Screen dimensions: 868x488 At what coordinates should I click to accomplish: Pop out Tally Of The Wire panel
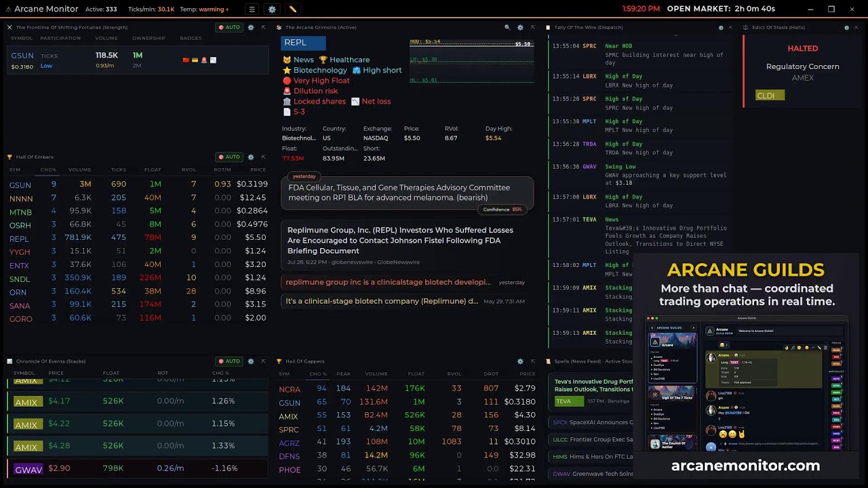click(730, 27)
